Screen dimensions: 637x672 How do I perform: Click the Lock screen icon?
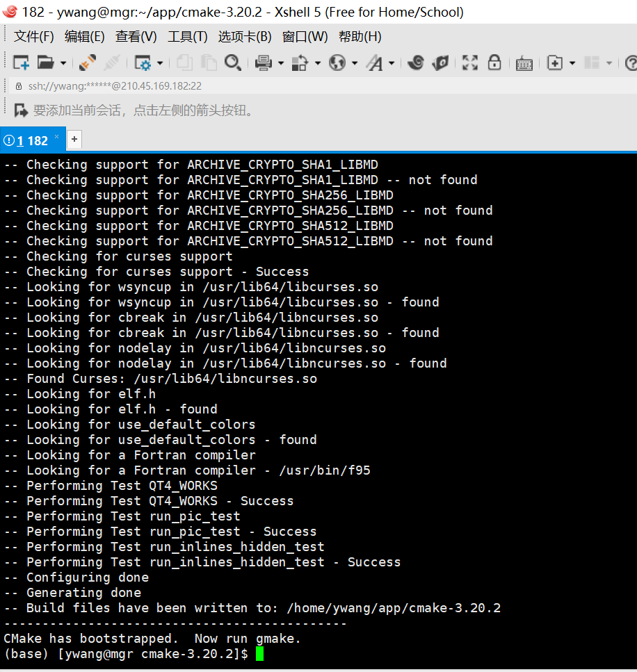[494, 63]
